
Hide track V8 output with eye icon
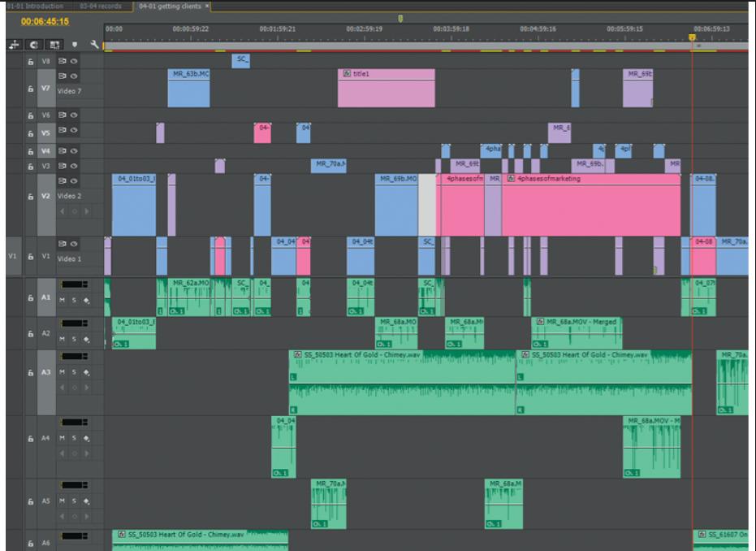(x=74, y=61)
